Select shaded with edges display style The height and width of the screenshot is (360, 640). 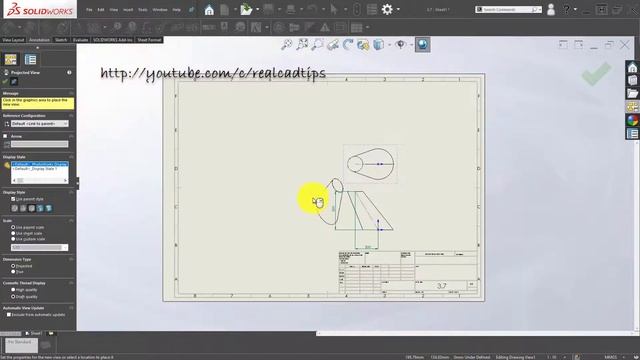tap(40, 208)
